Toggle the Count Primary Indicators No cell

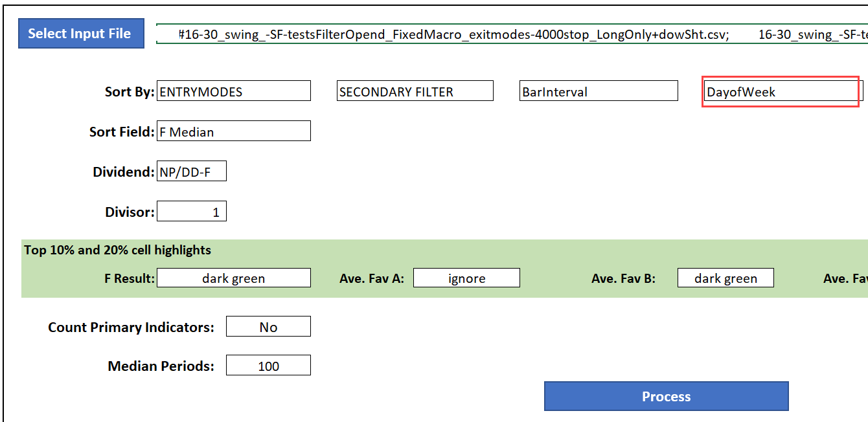[268, 327]
